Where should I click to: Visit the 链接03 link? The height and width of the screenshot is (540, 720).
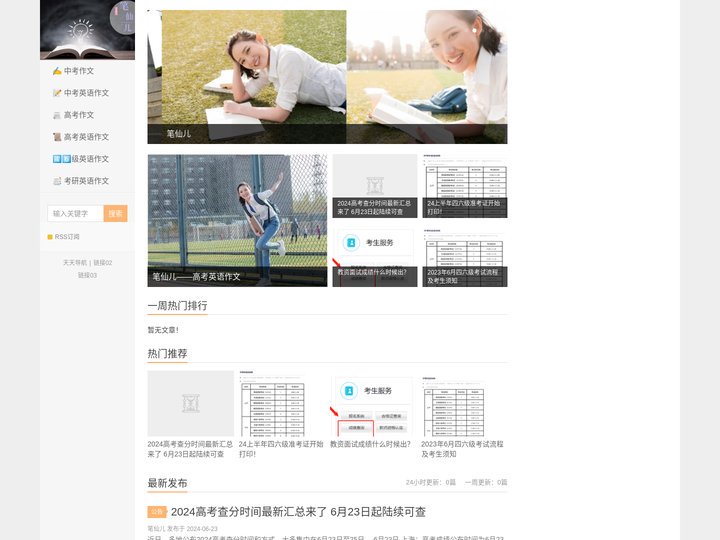[87, 275]
